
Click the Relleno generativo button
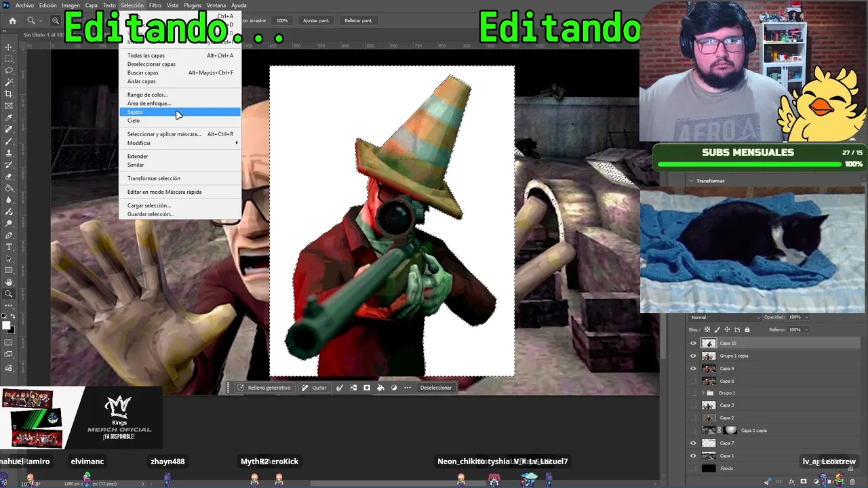click(264, 388)
